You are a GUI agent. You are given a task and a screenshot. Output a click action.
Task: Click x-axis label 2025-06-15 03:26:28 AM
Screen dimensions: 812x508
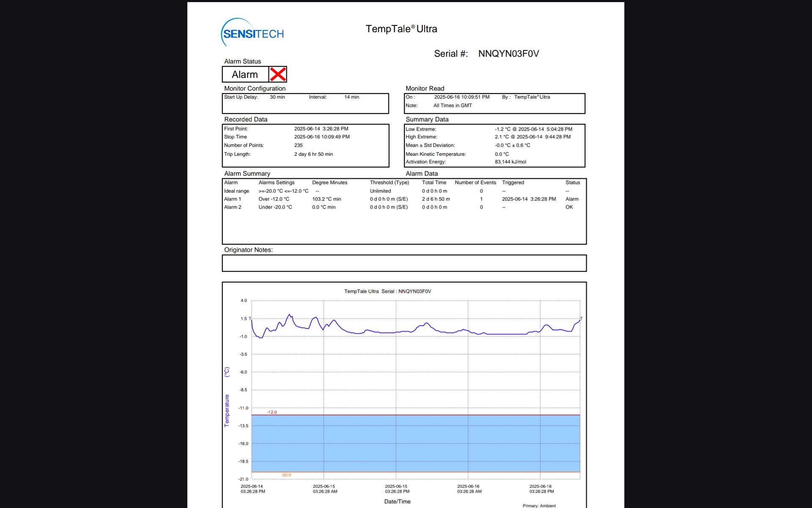click(325, 489)
